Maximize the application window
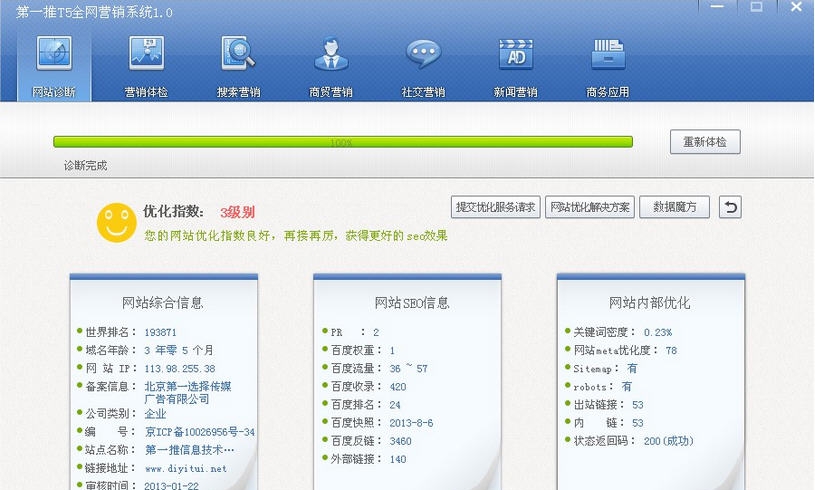Screen dimensions: 815x490 (757, 7)
